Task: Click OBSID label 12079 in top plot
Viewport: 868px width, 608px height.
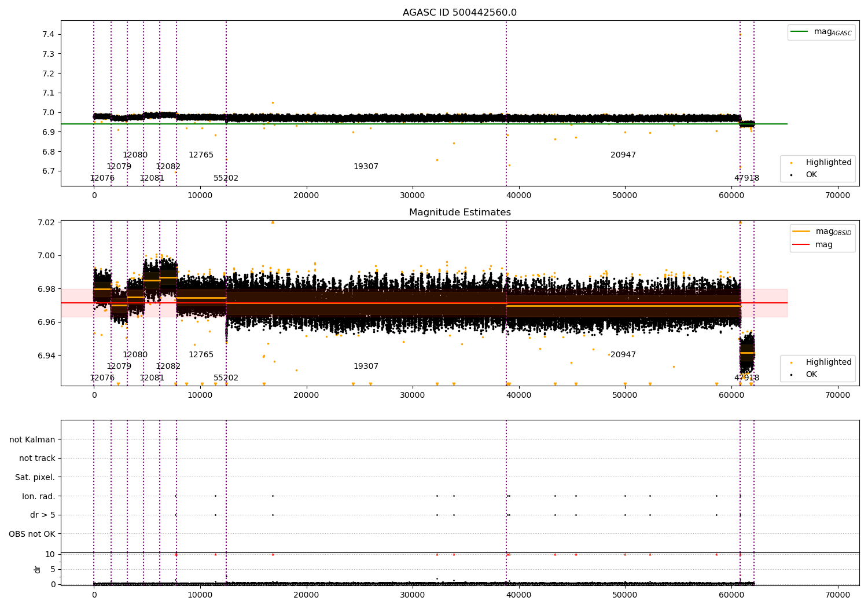Action: coord(119,167)
